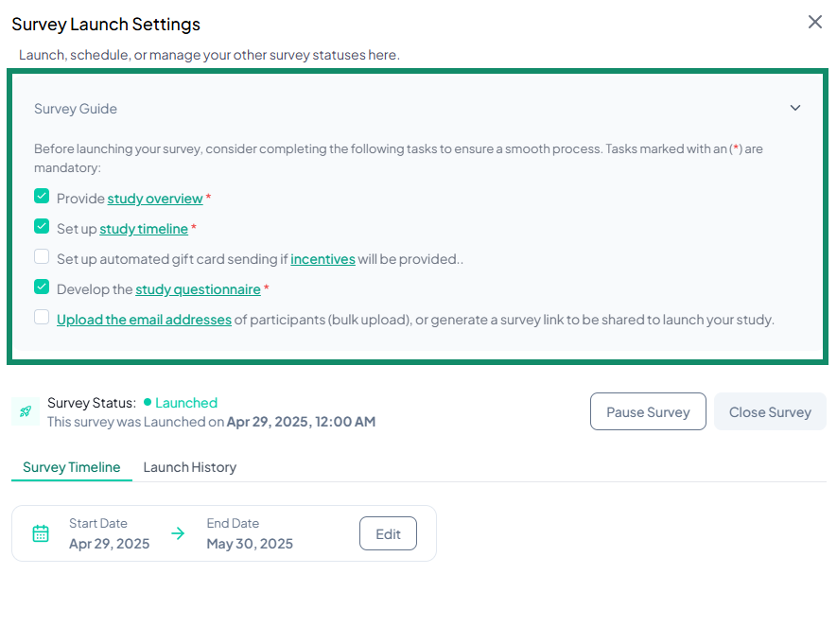The image size is (837, 644).
Task: Collapse the Survey Guide section
Action: pyautogui.click(x=795, y=108)
